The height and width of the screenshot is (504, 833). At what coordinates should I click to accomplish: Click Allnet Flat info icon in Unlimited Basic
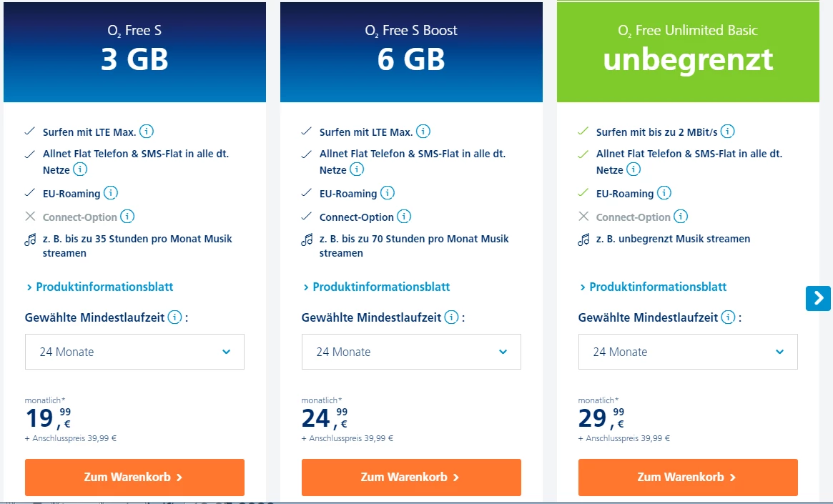[x=634, y=169]
